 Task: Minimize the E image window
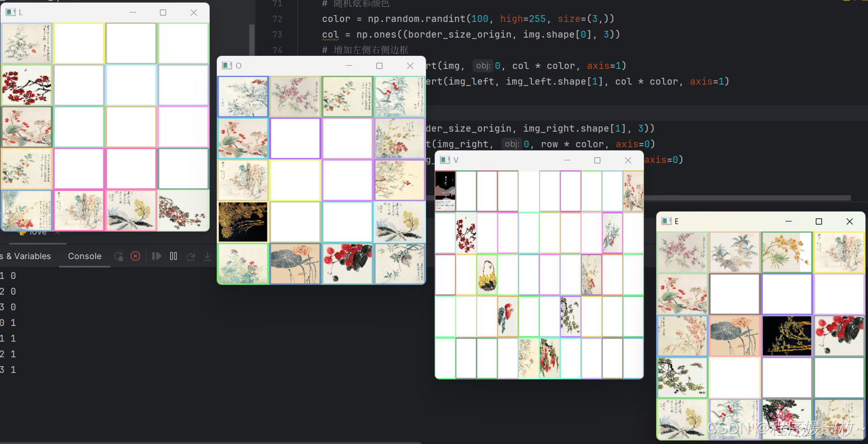[x=789, y=221]
